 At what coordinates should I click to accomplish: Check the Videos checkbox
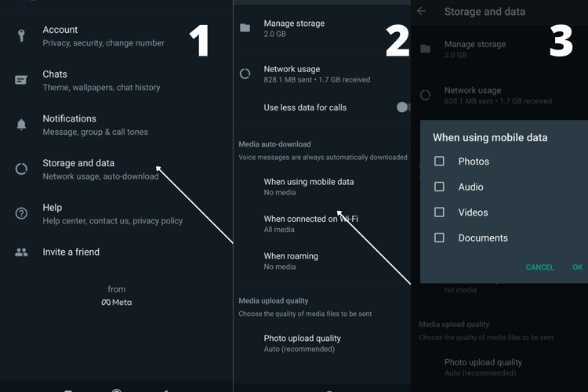[x=439, y=212]
